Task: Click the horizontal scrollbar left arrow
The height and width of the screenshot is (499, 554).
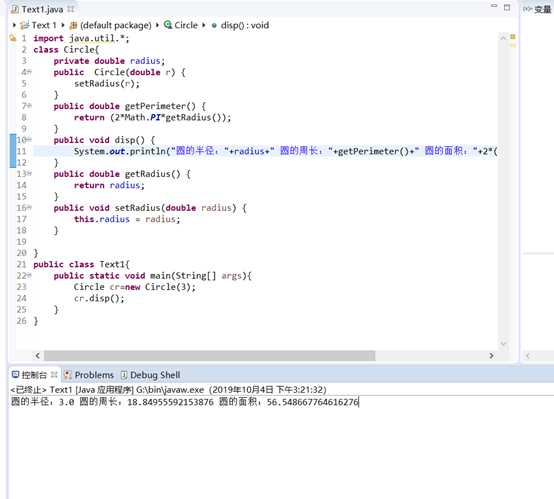Action: point(38,356)
